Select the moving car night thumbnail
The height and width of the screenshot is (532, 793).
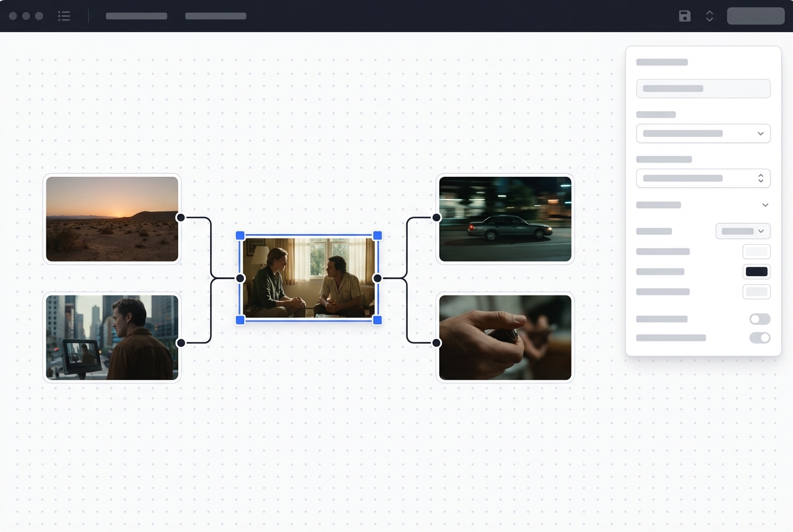[505, 218]
